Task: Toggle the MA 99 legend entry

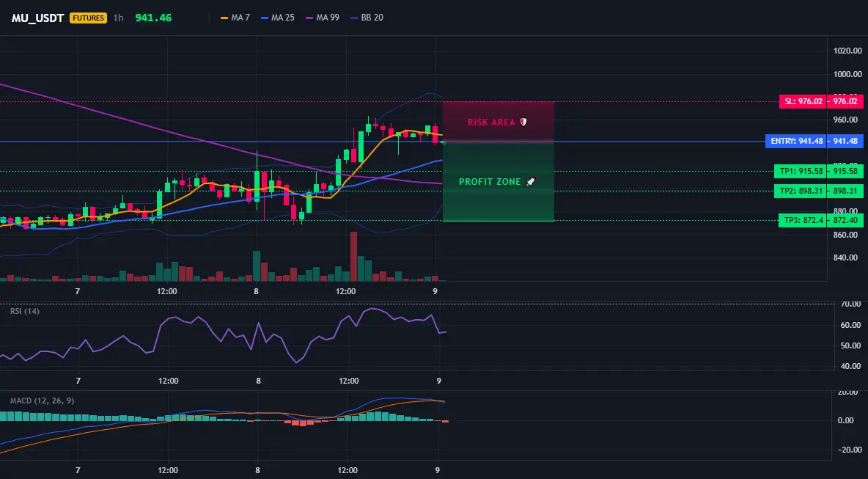Action: coord(322,18)
